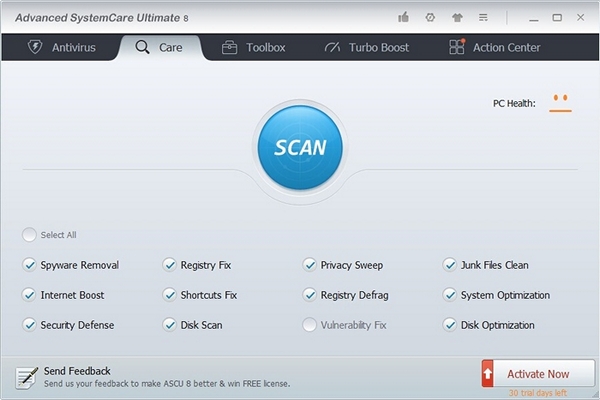600x400 pixels.
Task: Open the refresh/update icon in title bar
Action: pyautogui.click(x=430, y=18)
